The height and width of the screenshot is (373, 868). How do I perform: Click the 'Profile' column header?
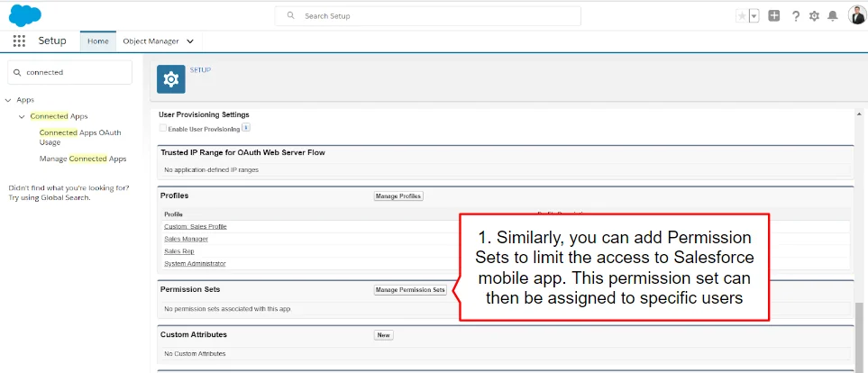click(173, 214)
